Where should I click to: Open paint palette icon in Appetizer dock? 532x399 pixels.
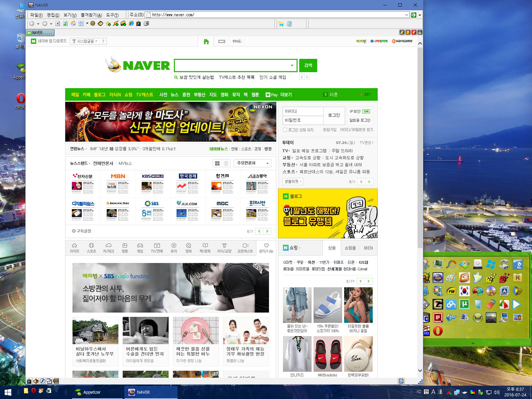pyautogui.click(x=451, y=277)
